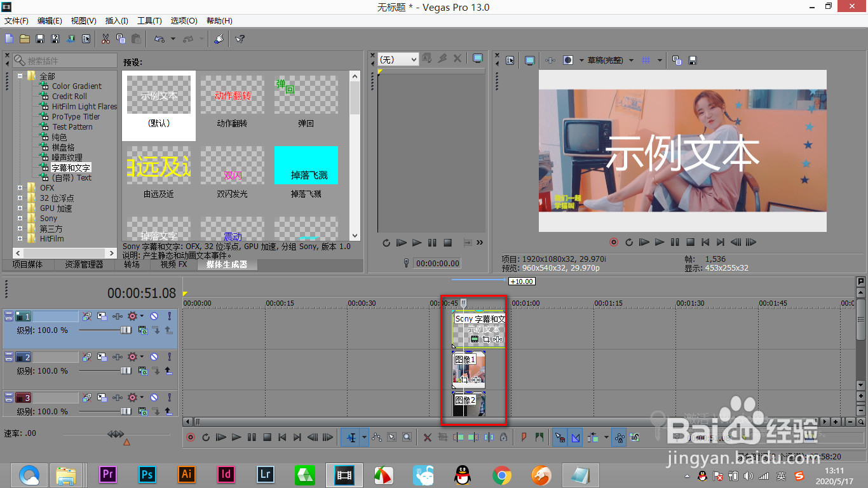Click the 速率 playback rate slider
The width and height of the screenshot is (868, 488).
click(116, 434)
